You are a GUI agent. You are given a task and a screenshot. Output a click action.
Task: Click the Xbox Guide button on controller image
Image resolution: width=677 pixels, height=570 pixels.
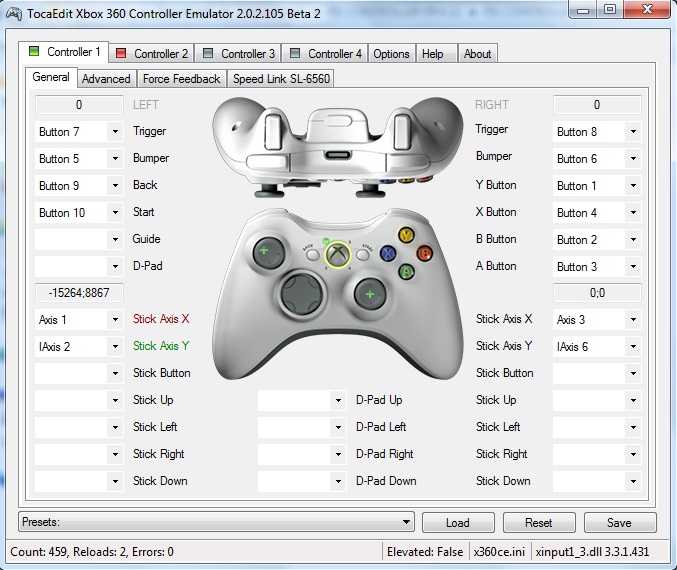pos(339,254)
